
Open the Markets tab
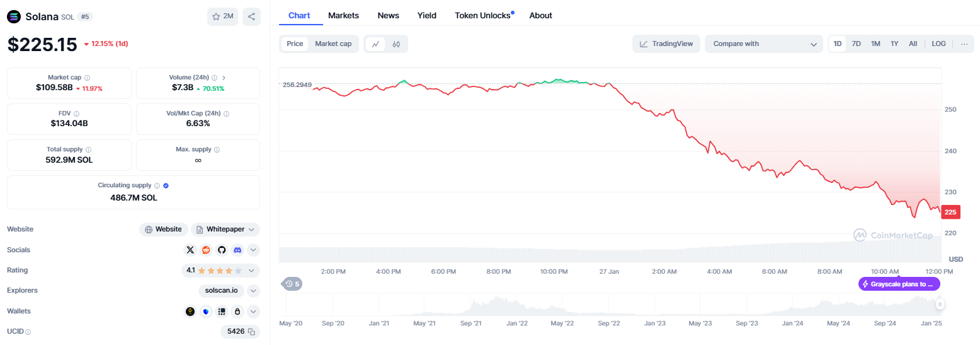343,15
